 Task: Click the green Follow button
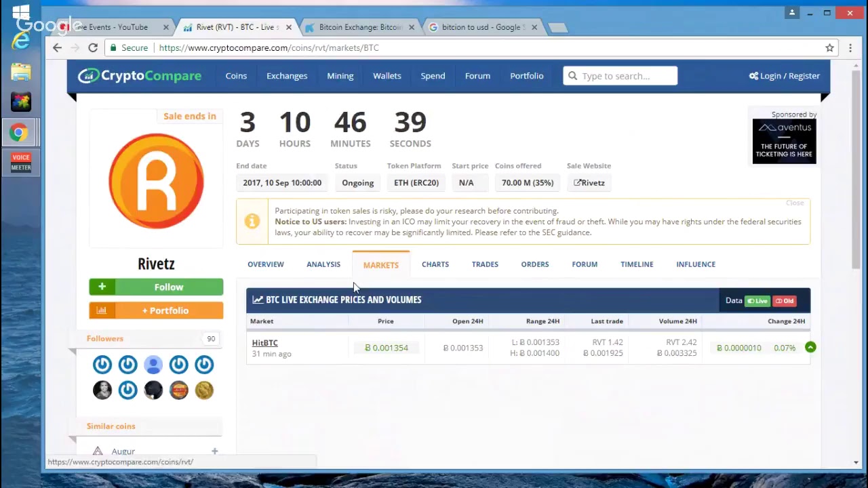[x=156, y=287]
